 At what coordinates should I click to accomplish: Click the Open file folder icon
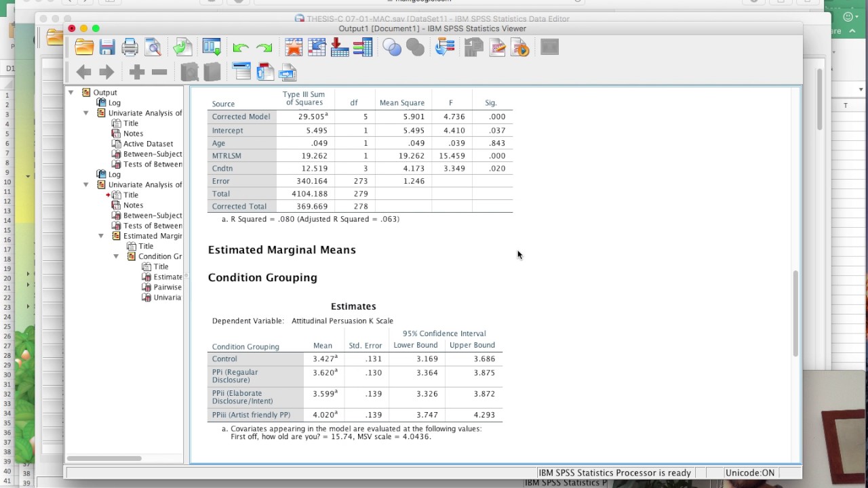[84, 47]
